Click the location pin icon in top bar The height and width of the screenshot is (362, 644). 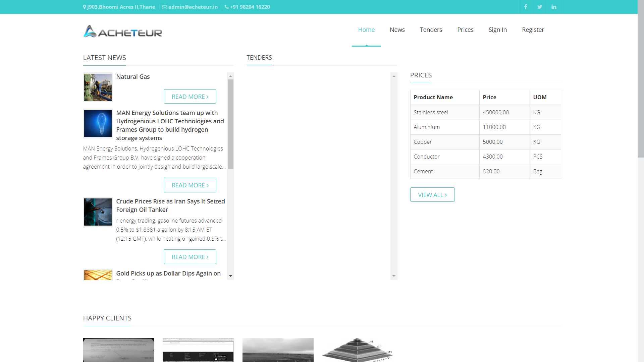(x=85, y=7)
